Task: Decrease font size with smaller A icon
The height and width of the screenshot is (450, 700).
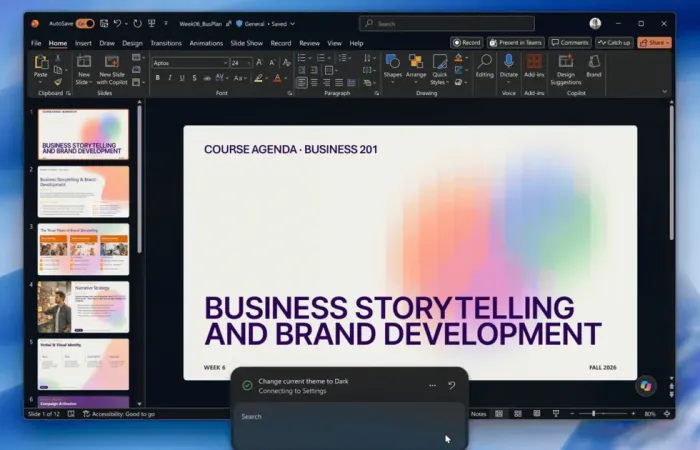Action: [x=272, y=63]
